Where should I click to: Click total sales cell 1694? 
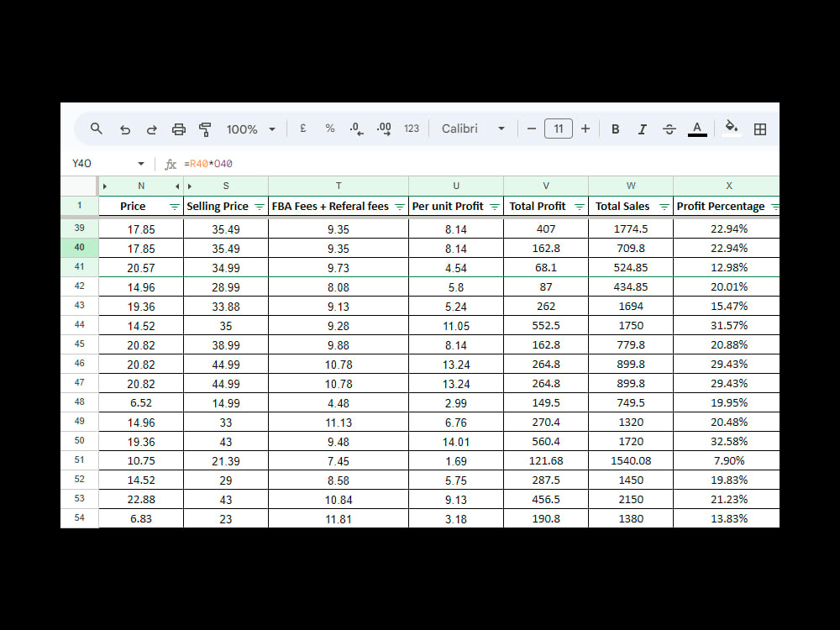631,307
